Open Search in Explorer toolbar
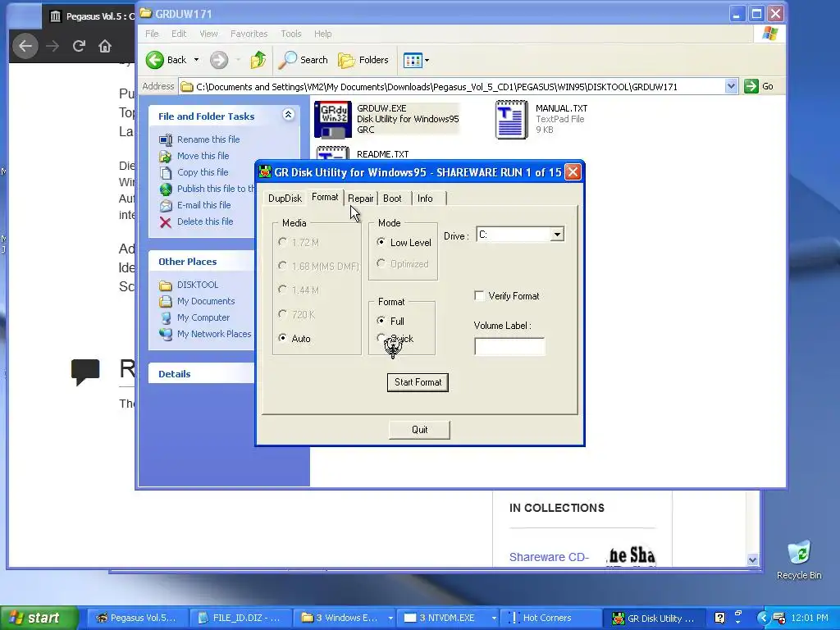Screen dimensions: 840x630 tap(304, 60)
